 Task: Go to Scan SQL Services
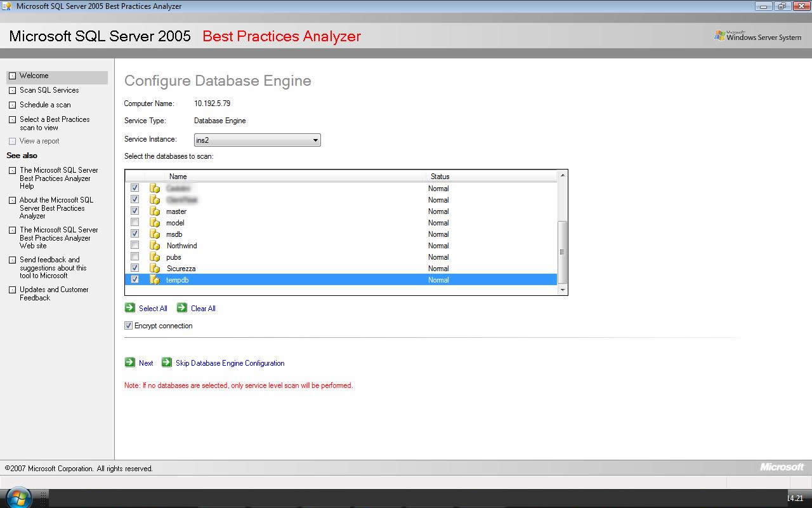point(49,90)
